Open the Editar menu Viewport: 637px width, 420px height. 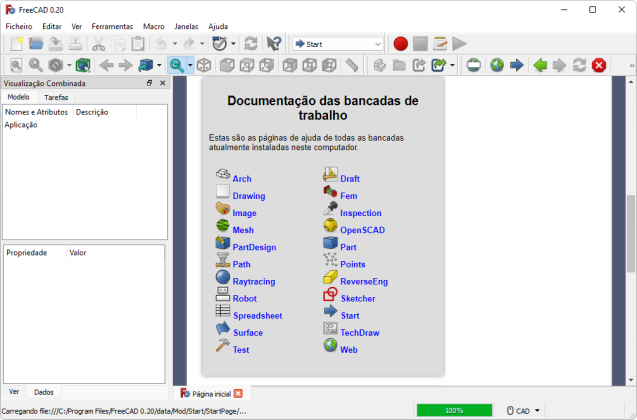(x=52, y=26)
